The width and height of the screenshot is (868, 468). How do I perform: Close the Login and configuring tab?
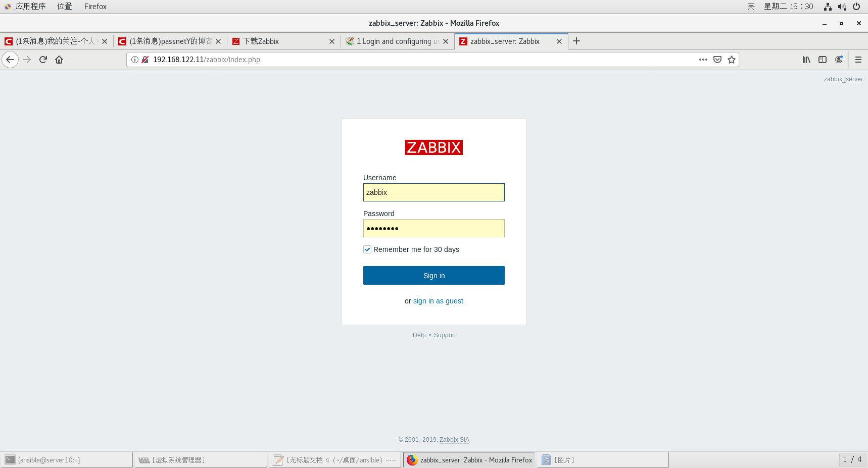(x=446, y=41)
